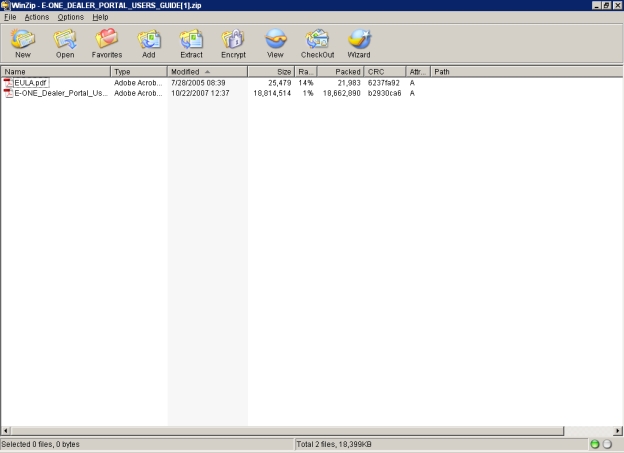This screenshot has width=624, height=453.
Task: Open the Actions menu
Action: click(37, 17)
